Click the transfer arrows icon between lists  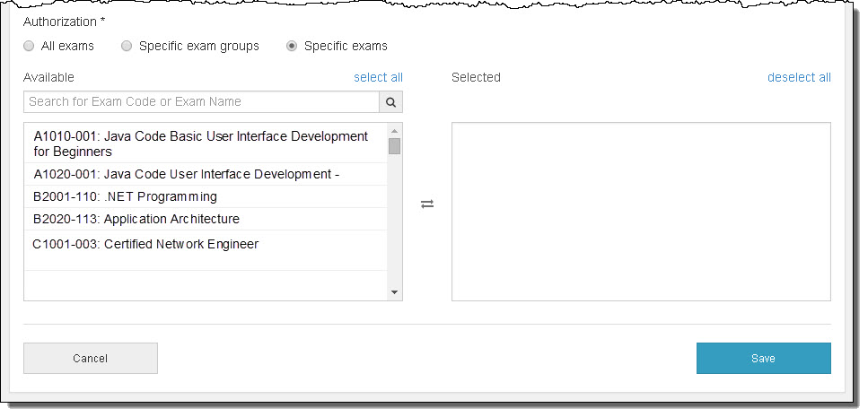427,204
